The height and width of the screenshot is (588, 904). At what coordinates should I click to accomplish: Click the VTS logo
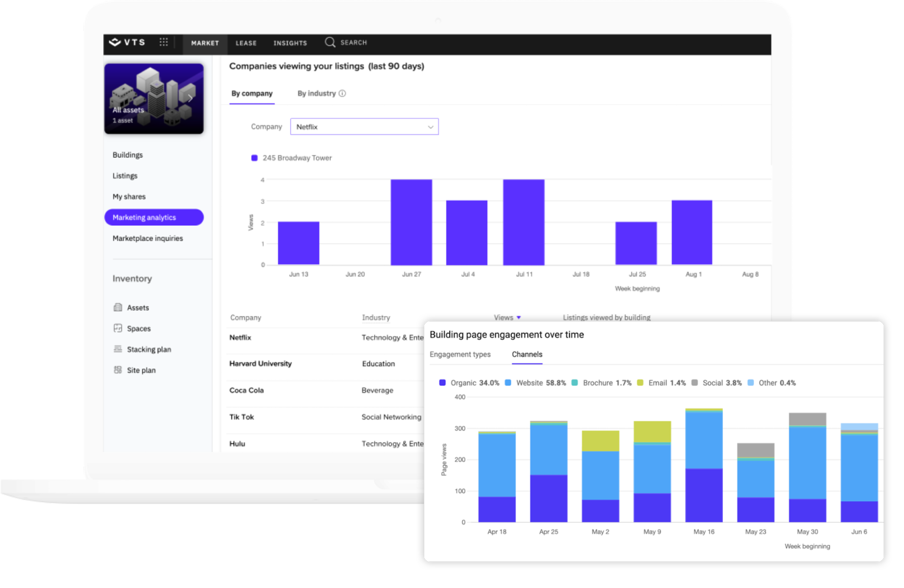(127, 42)
